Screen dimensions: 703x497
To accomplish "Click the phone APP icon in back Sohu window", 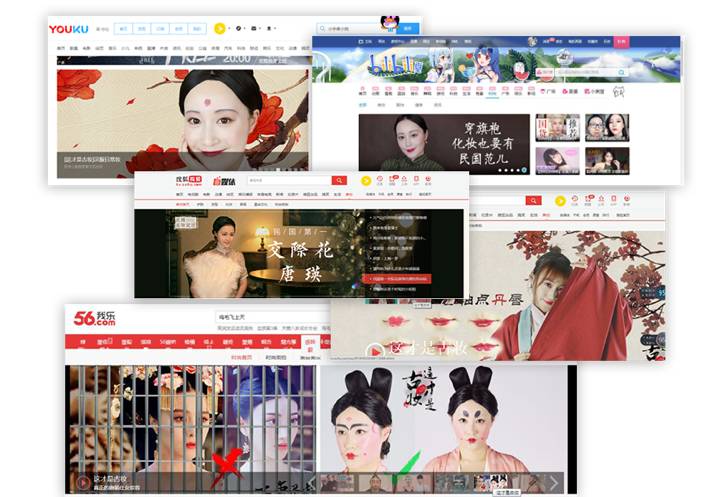I will pyautogui.click(x=614, y=200).
